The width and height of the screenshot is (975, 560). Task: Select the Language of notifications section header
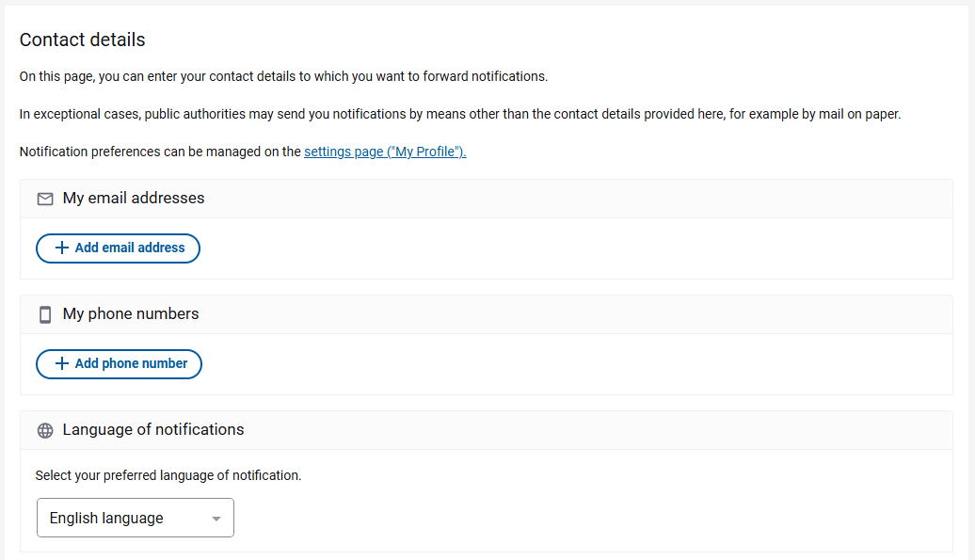click(153, 430)
